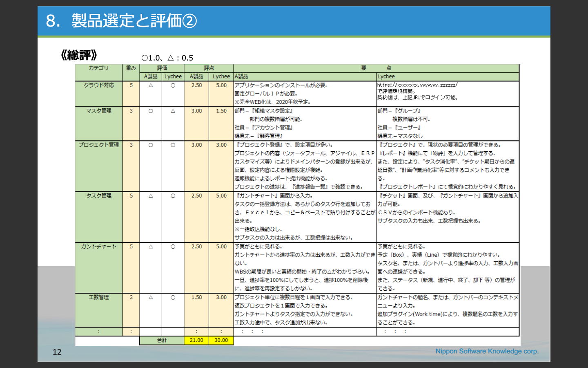
Task: Select the "《総評》" heading text
Action: (x=78, y=55)
